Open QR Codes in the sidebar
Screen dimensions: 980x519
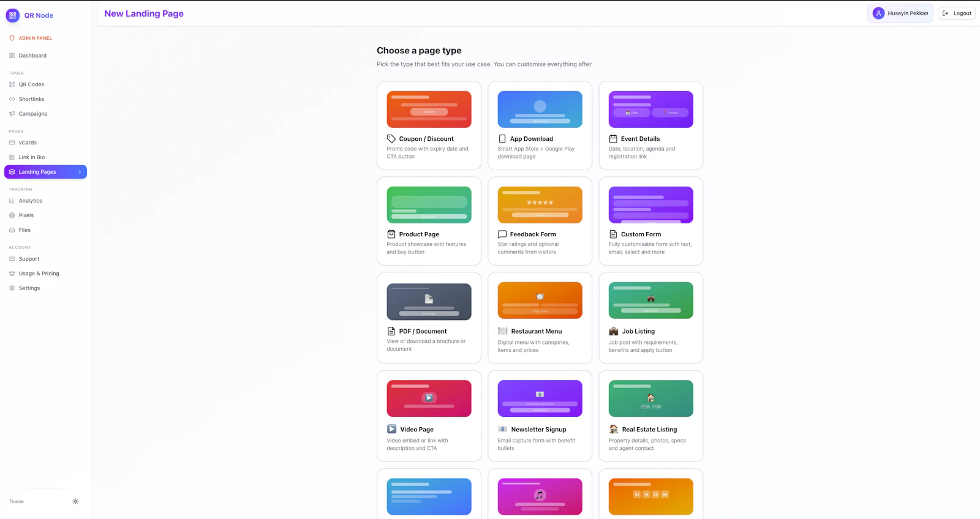click(46, 84)
